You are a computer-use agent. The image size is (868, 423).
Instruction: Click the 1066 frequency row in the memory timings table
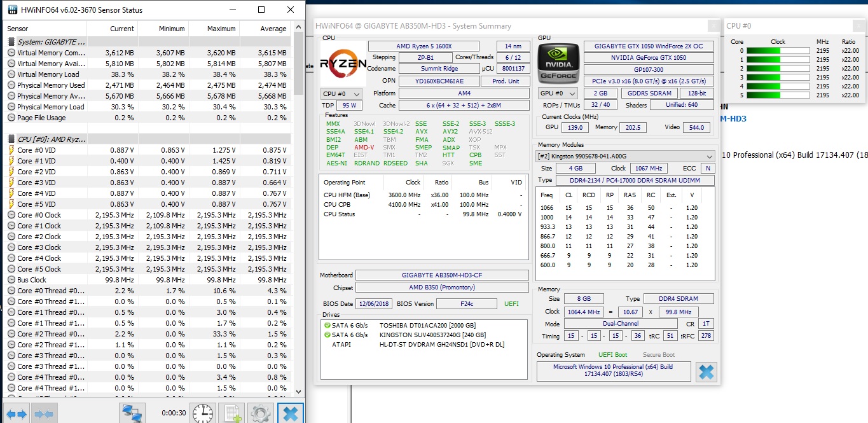[x=625, y=208]
